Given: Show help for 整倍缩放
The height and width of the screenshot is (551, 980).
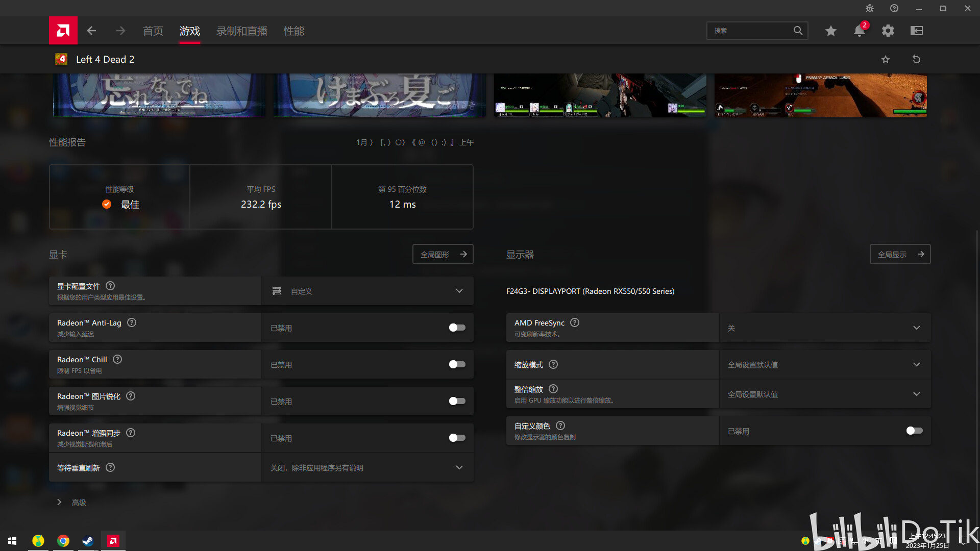Looking at the screenshot, I should coord(553,389).
